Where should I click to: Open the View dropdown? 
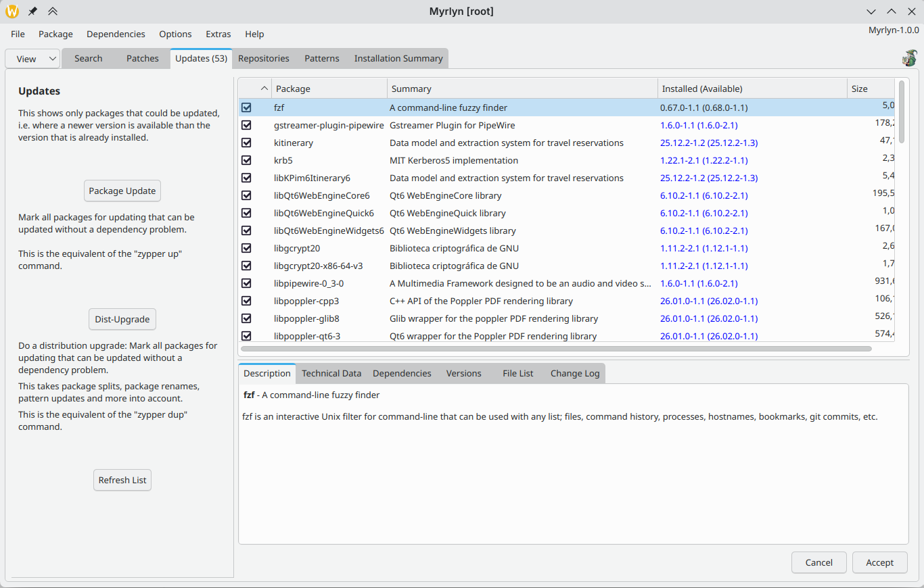tap(32, 59)
